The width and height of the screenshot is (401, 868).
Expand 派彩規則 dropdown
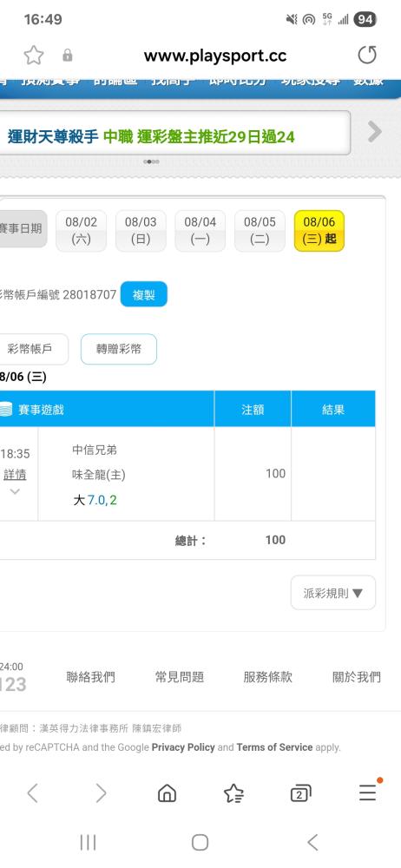pyautogui.click(x=333, y=593)
